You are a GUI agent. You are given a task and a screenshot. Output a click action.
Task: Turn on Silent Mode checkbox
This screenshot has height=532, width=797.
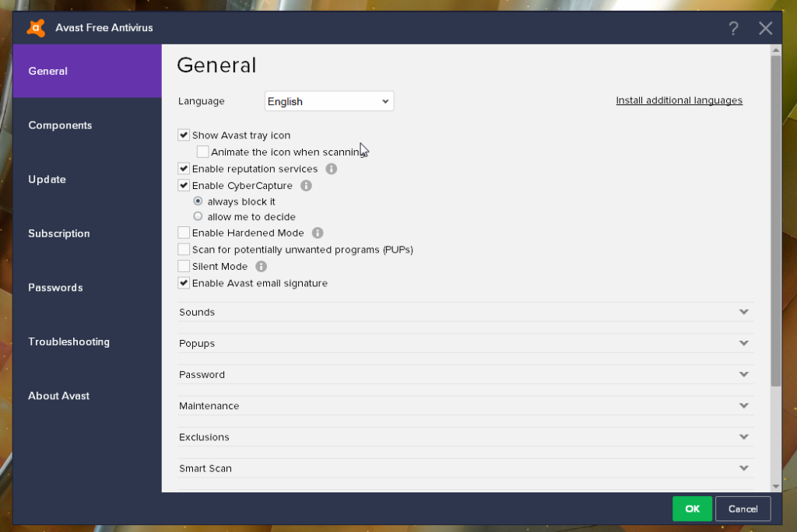click(x=184, y=266)
